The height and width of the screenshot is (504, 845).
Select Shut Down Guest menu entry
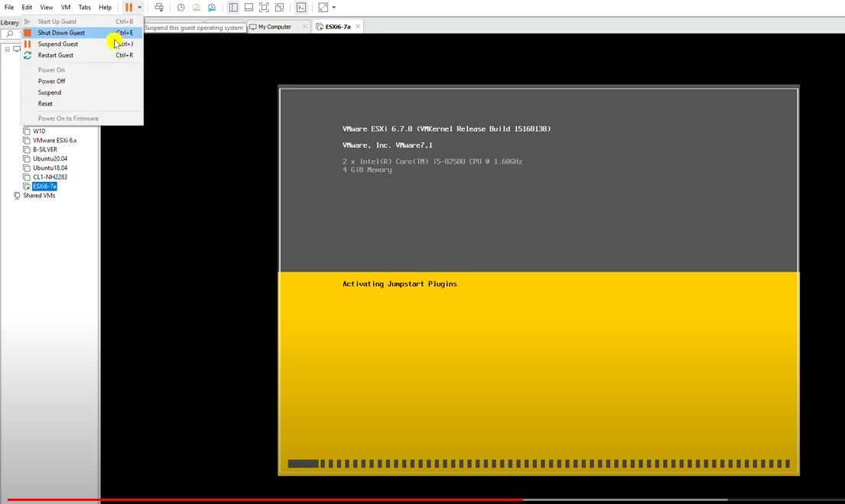(83, 33)
